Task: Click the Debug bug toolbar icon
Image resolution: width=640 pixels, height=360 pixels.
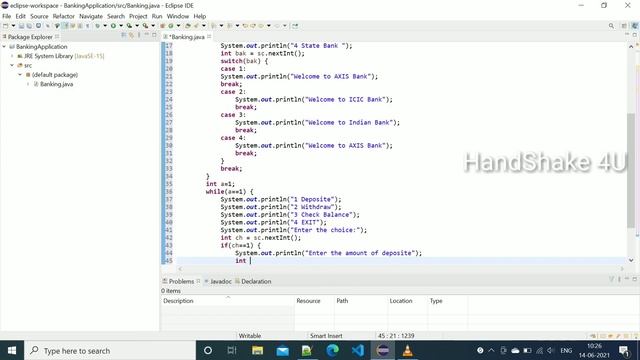Action: [97, 26]
